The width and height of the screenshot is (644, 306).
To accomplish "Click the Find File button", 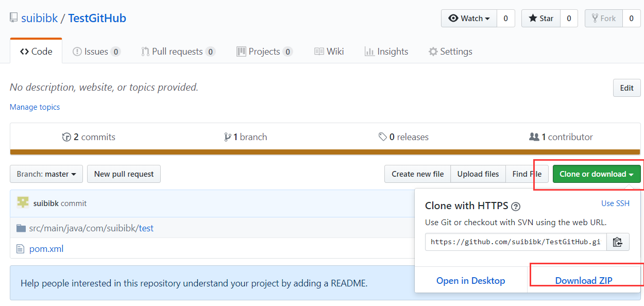I will pyautogui.click(x=527, y=174).
